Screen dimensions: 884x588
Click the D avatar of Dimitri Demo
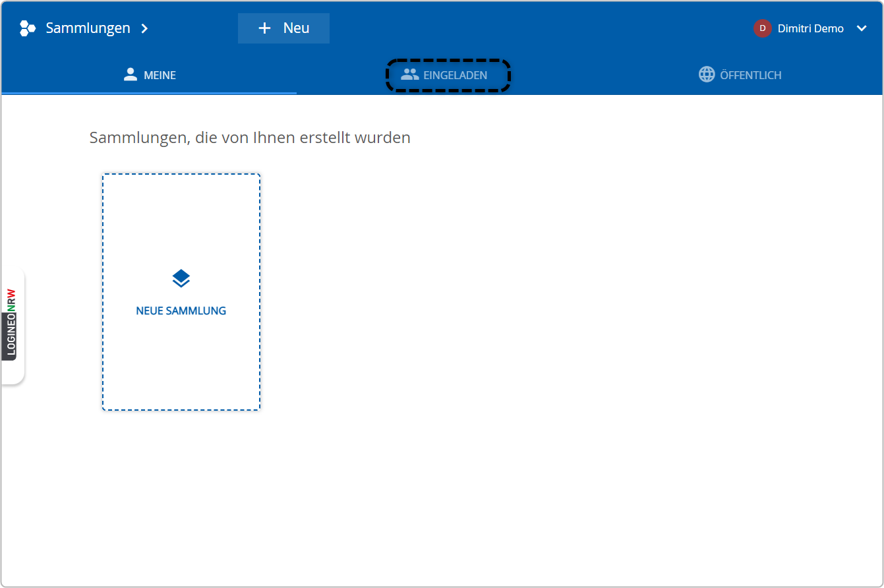coord(763,28)
